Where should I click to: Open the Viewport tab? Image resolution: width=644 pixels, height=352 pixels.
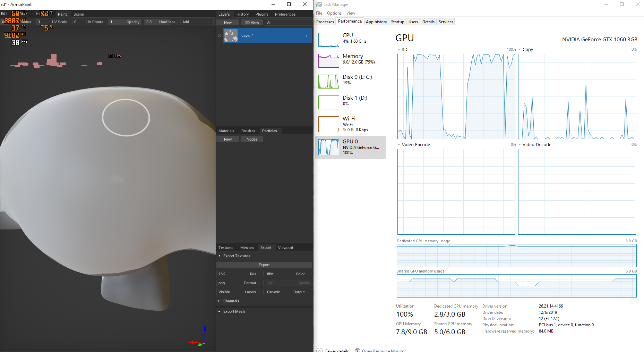pos(285,248)
